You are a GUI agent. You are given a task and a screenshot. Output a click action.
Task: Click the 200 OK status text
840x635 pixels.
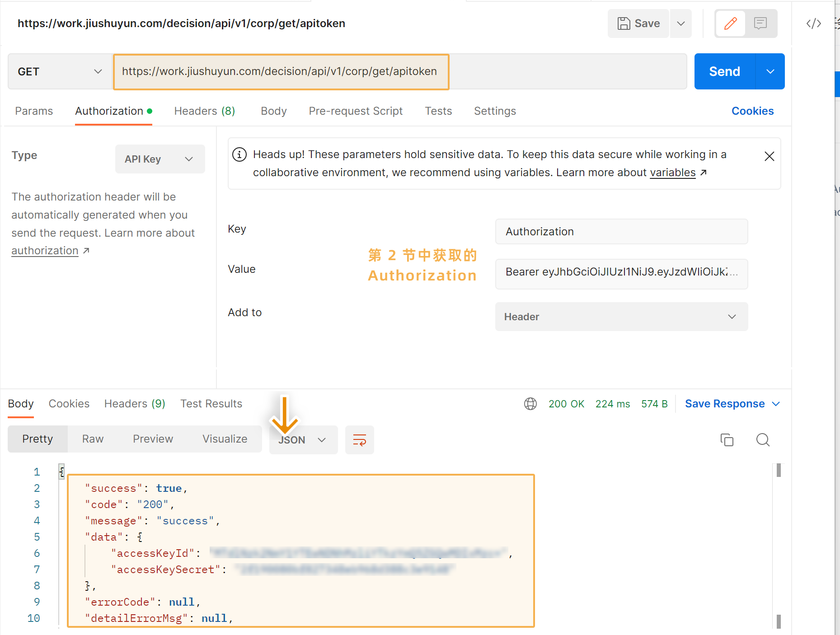[566, 404]
